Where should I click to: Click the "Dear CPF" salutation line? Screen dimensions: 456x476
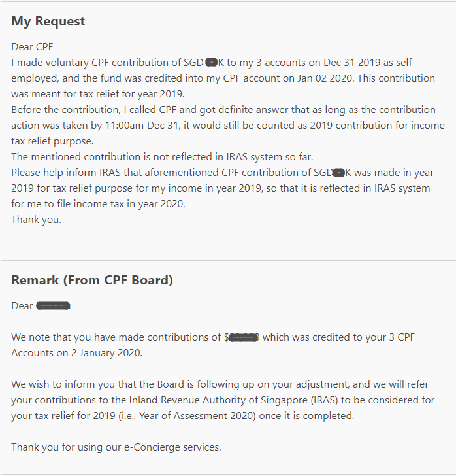[x=32, y=47]
